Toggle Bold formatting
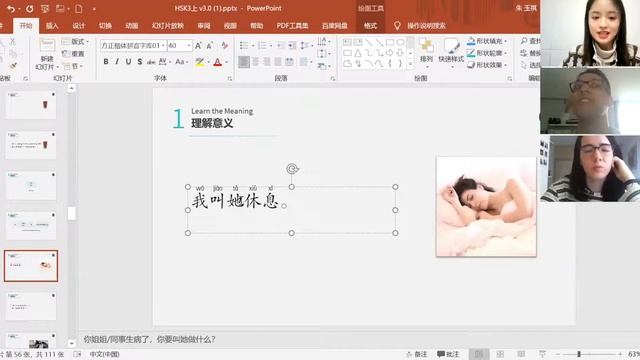The image size is (640, 360). pos(106,62)
